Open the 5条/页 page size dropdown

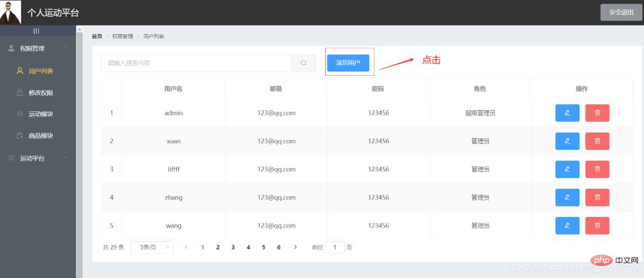[x=152, y=247]
